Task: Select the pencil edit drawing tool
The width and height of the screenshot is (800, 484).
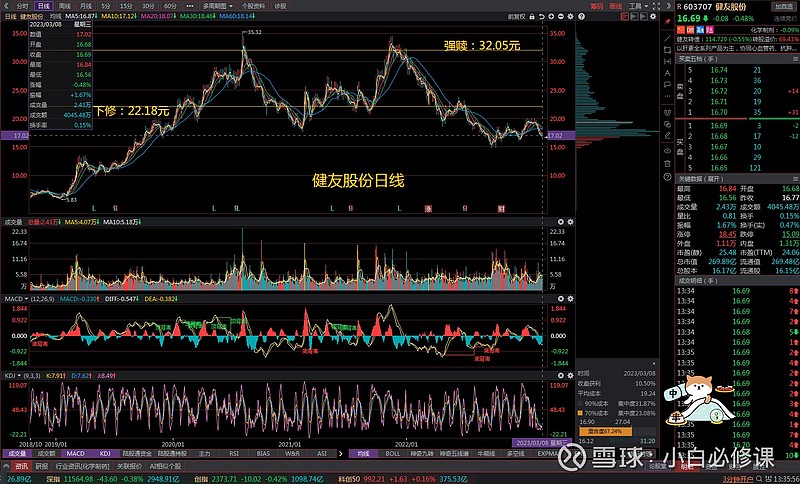Action: (x=667, y=136)
